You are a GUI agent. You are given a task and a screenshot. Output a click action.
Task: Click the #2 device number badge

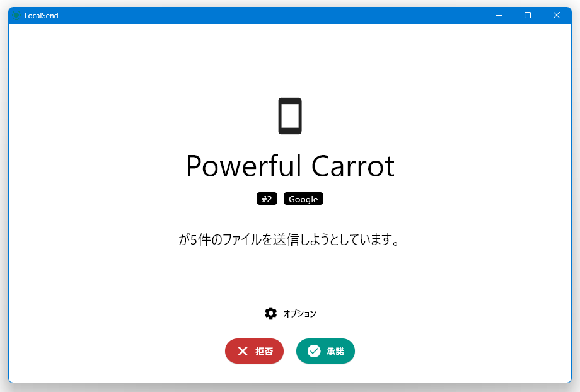[267, 199]
